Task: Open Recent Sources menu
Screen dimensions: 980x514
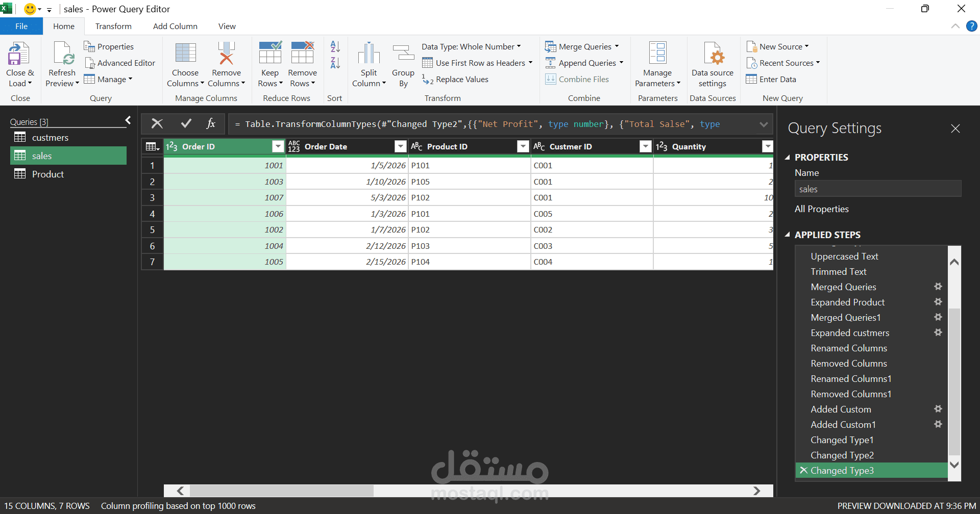Action: coord(783,63)
